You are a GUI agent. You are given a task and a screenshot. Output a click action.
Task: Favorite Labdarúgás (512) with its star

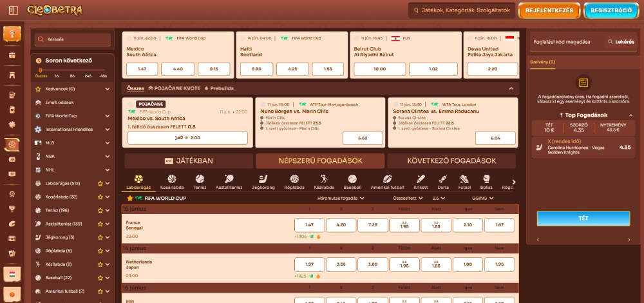pyautogui.click(x=100, y=183)
